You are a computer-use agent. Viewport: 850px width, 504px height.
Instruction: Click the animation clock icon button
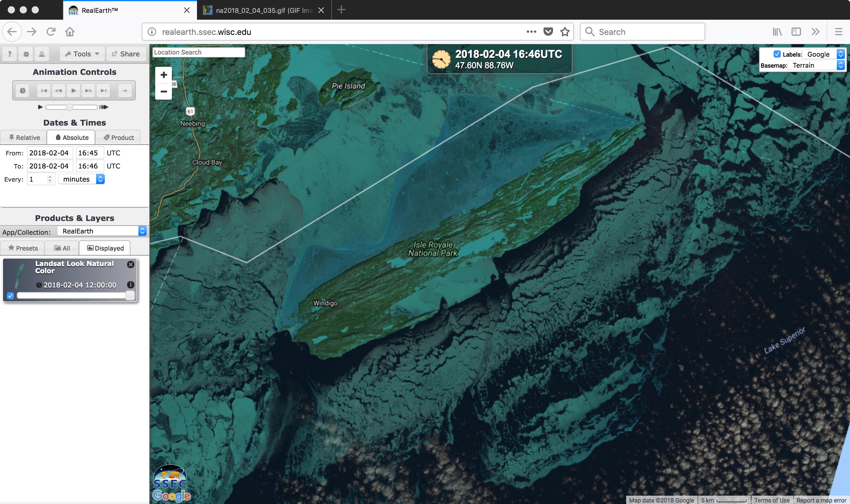point(22,90)
